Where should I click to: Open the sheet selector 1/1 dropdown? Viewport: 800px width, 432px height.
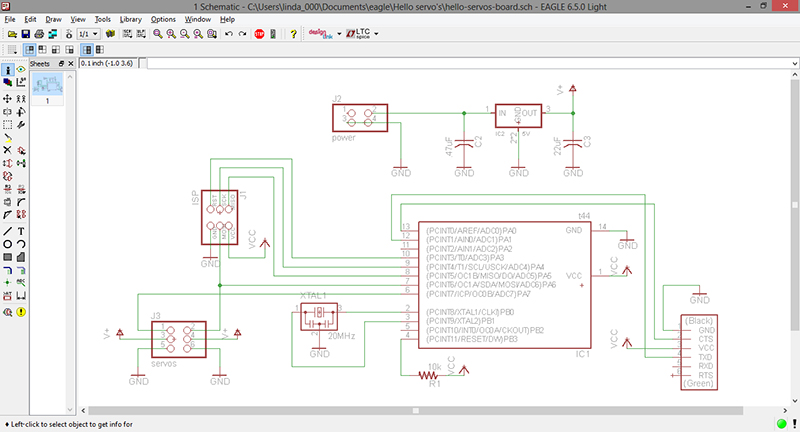click(88, 34)
